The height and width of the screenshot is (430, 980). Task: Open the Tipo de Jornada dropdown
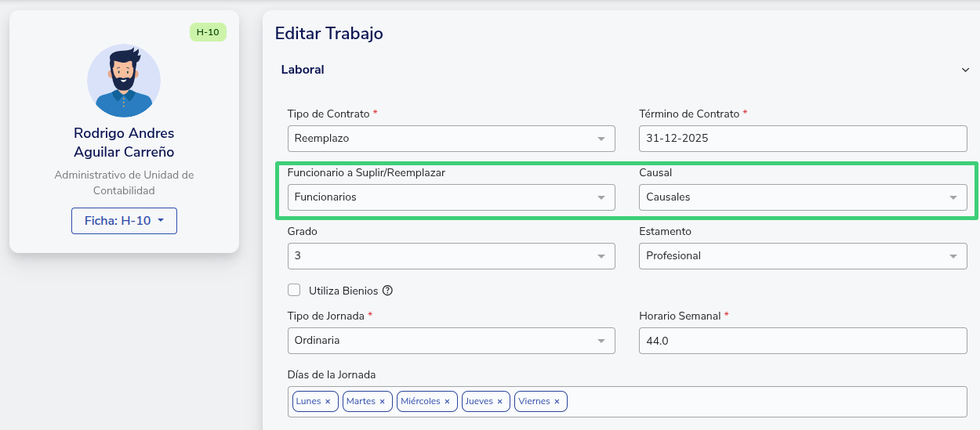tap(451, 341)
